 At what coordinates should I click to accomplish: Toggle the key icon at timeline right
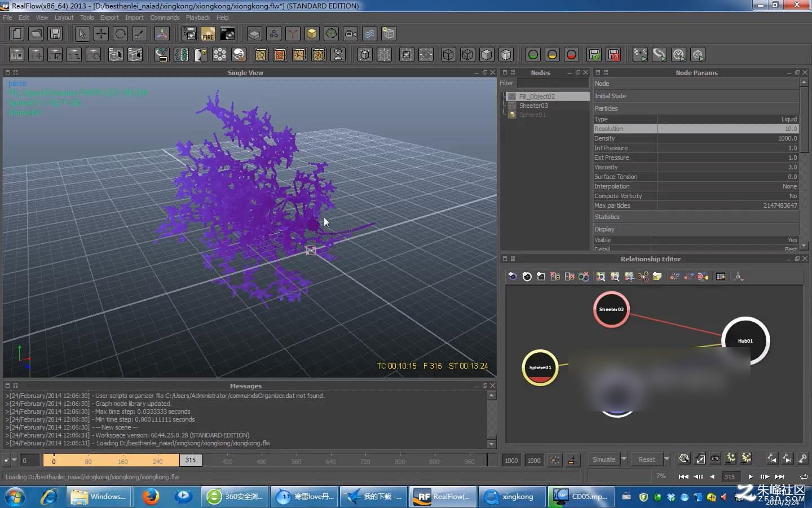point(802,459)
